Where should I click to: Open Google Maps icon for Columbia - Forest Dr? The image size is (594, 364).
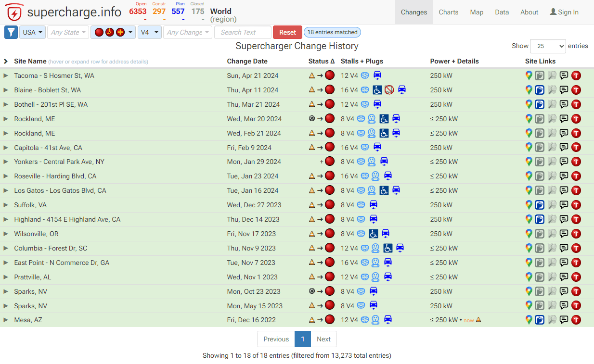(x=529, y=248)
